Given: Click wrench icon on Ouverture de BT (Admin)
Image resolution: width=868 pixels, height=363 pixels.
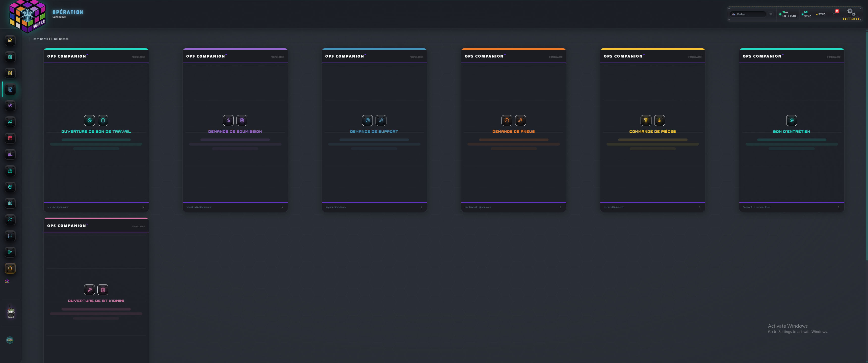Looking at the screenshot, I should [89, 290].
